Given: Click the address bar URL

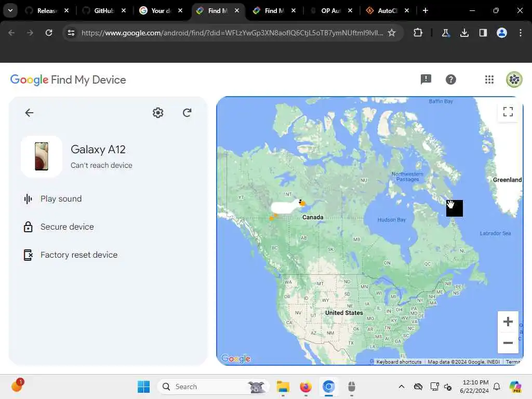Looking at the screenshot, I should 232,33.
